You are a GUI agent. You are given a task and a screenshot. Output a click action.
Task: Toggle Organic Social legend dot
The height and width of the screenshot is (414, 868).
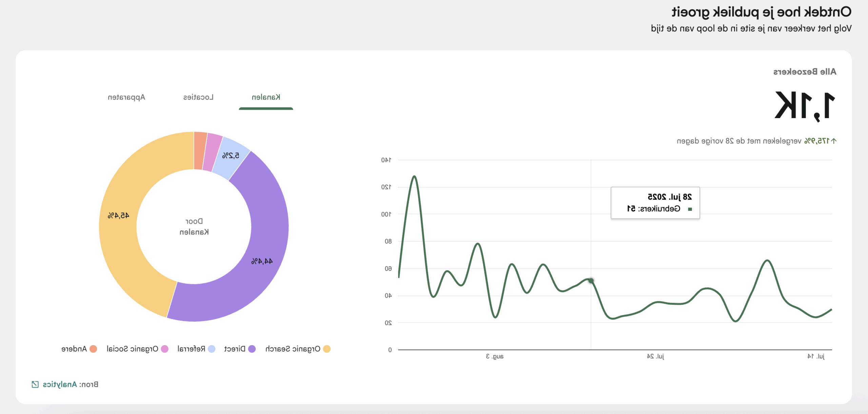coord(165,349)
